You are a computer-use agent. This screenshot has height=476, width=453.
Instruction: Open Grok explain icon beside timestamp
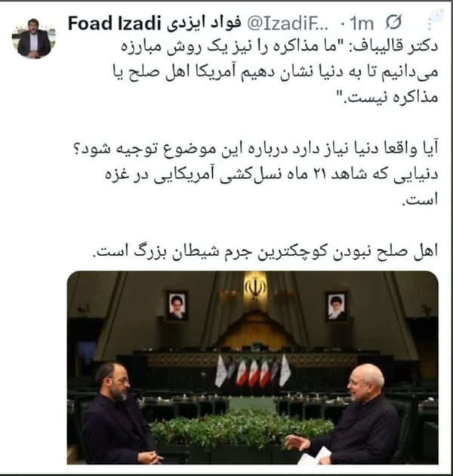tap(393, 22)
